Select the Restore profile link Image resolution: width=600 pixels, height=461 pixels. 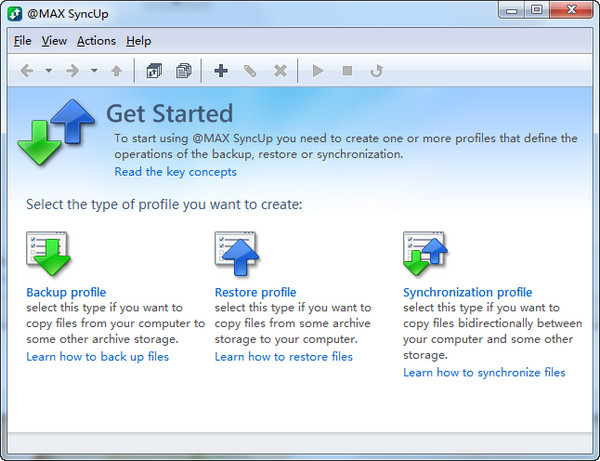(255, 292)
